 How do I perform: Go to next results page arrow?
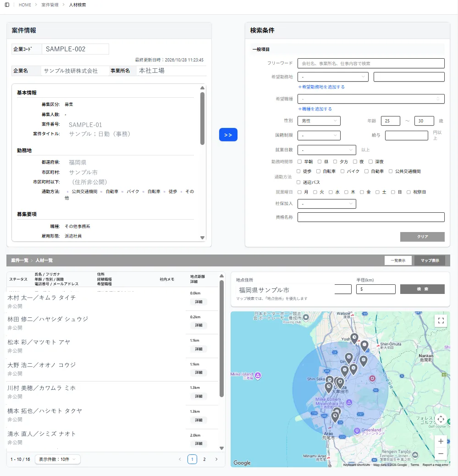point(216,459)
